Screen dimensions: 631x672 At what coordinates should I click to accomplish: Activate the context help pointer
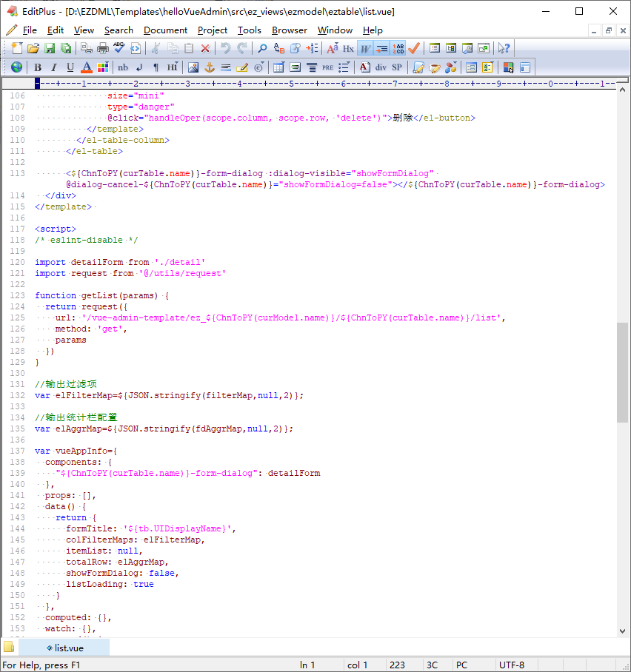click(503, 47)
